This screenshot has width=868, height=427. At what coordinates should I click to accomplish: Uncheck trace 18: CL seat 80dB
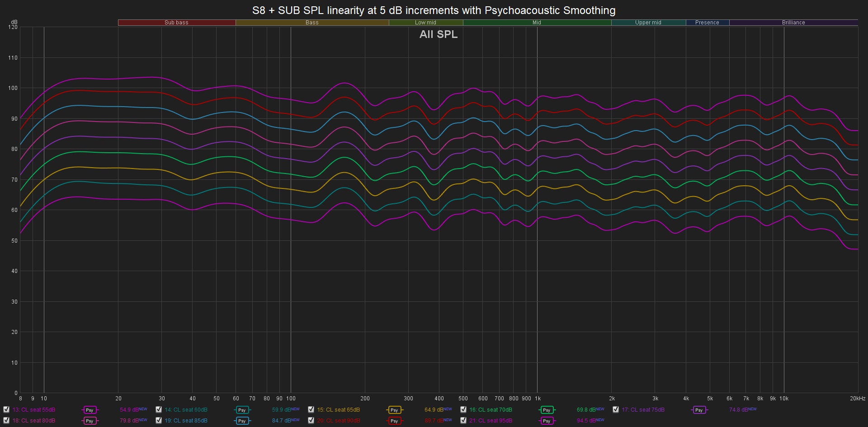[x=6, y=420]
